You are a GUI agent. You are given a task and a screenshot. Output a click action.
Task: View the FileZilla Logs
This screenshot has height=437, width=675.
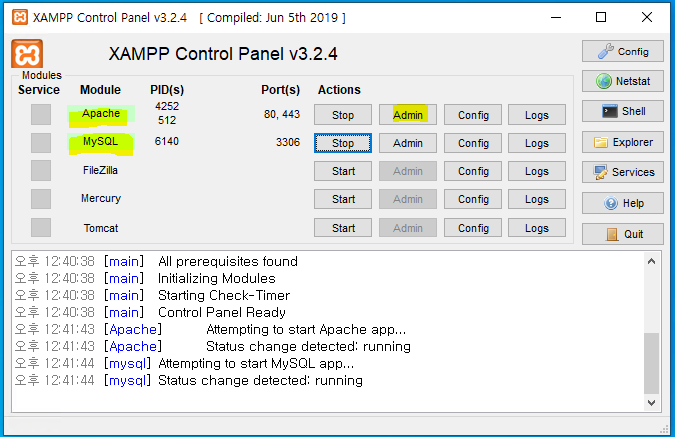(537, 171)
